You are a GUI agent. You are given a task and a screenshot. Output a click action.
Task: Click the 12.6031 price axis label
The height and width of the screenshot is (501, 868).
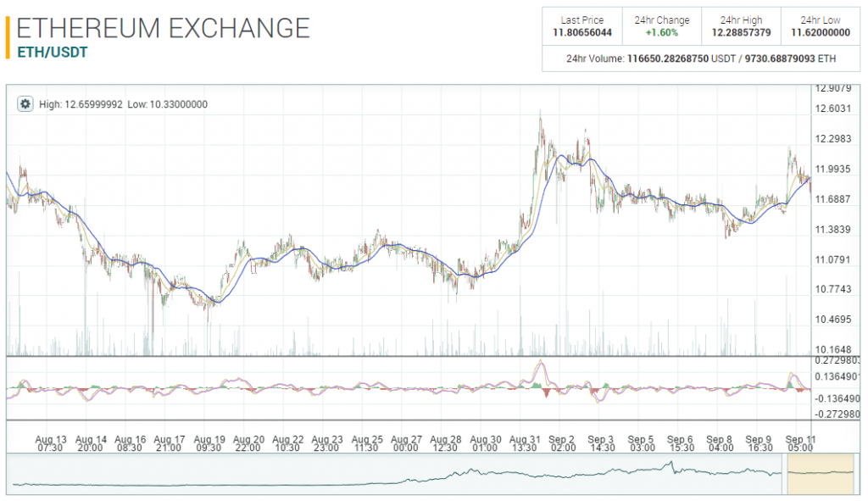point(832,109)
